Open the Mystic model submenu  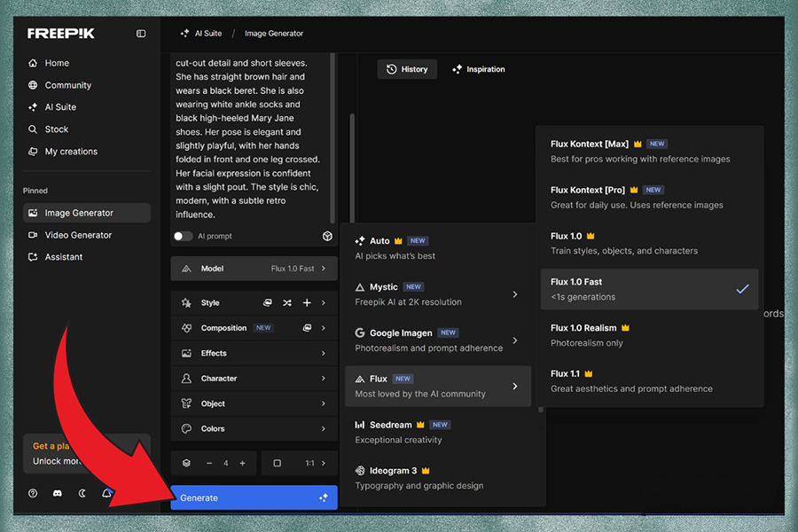438,294
